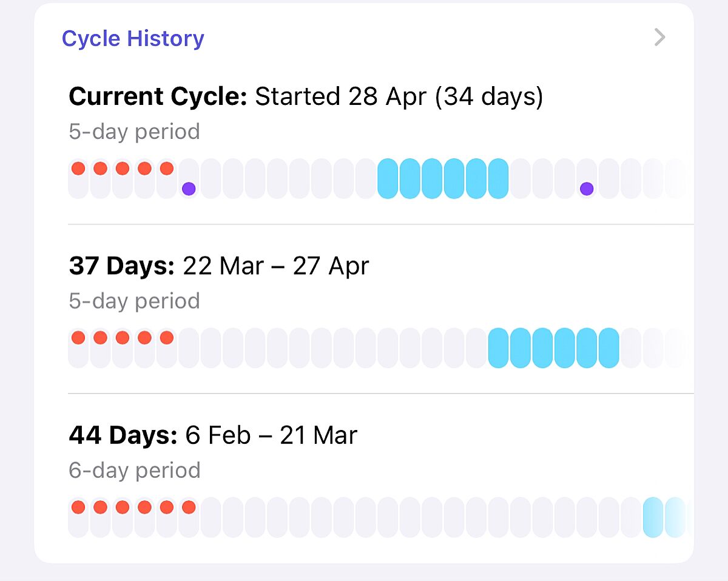Tap the 6-day period label
728x581 pixels.
135,470
